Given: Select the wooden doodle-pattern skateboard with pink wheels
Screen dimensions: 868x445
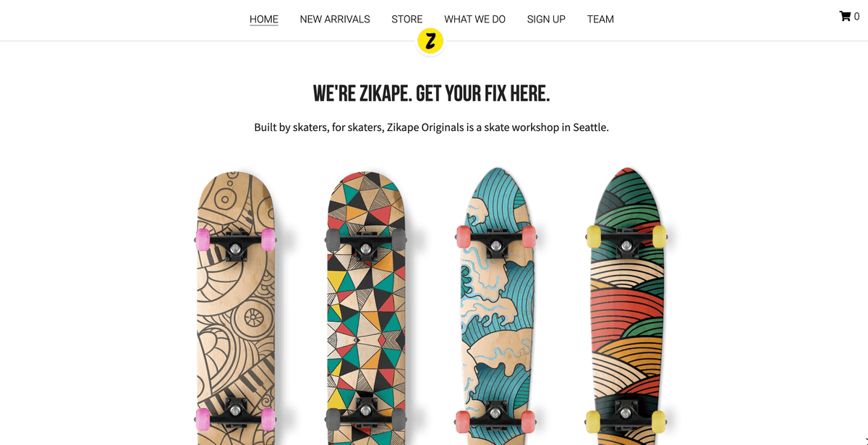Looking at the screenshot, I should coord(236,308).
